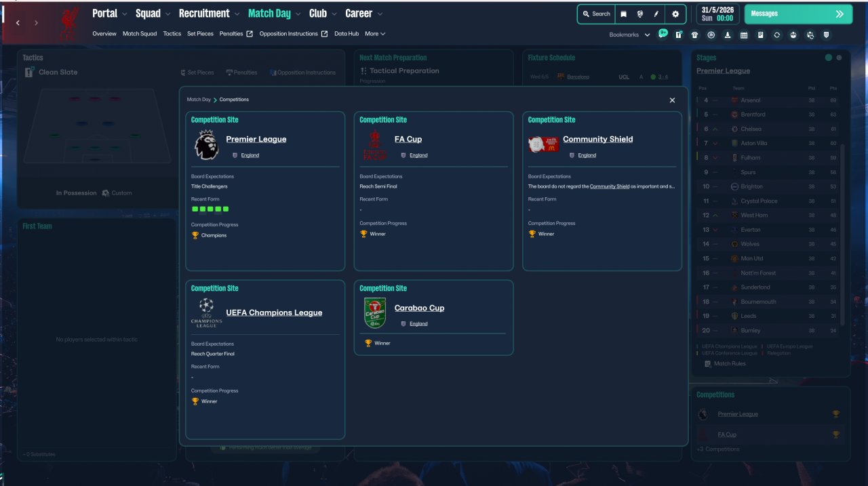Select the grey Stages page dot
The image size is (868, 486).
click(839, 58)
